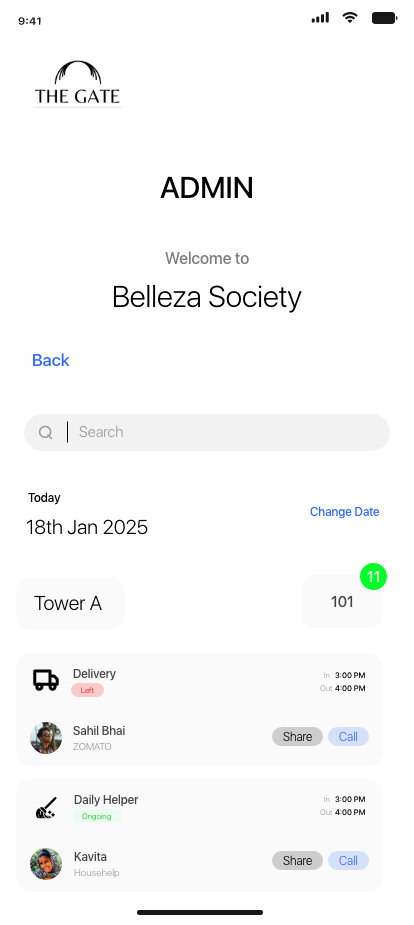Call Sahil Bhai from Zomato
The image size is (414, 925).
349,737
